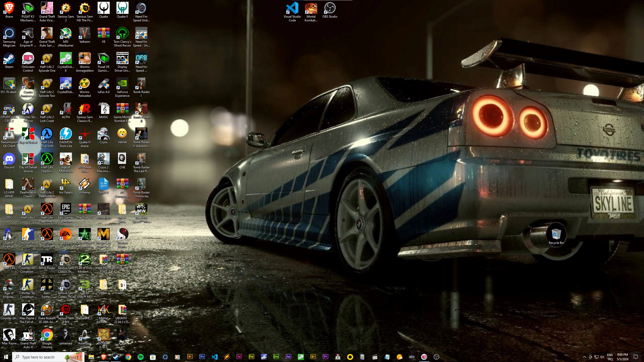
Task: Launch Adobe Illustrator from taskbar
Action: pyautogui.click(x=190, y=357)
